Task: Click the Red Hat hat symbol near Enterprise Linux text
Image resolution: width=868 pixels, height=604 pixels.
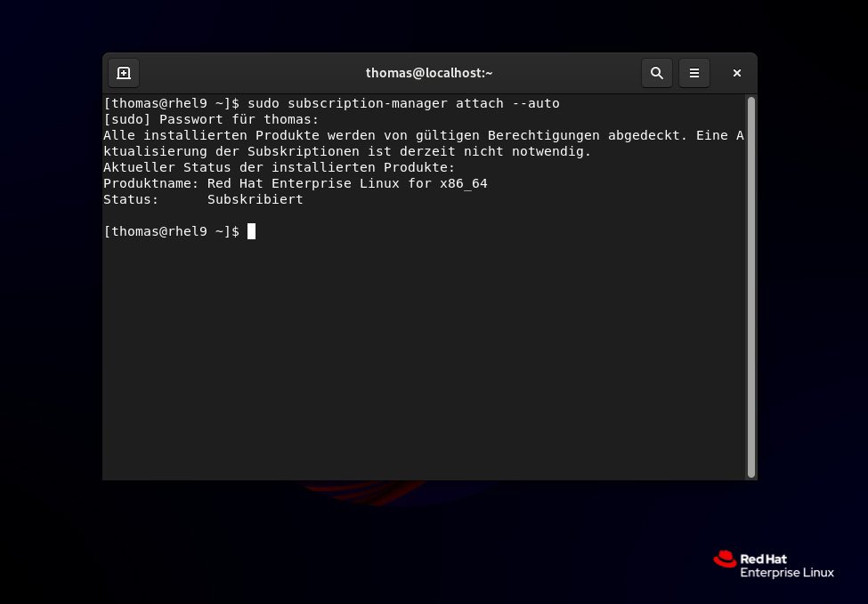Action: [x=726, y=560]
